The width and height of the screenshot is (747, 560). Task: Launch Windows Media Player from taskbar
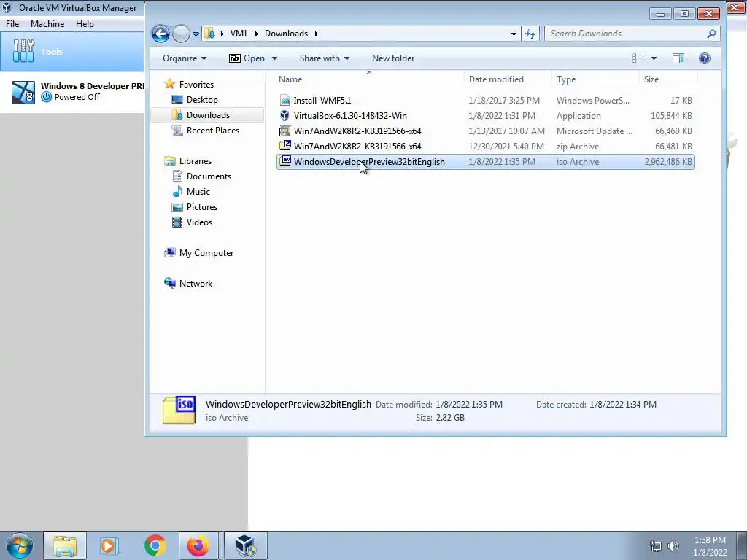tap(109, 545)
